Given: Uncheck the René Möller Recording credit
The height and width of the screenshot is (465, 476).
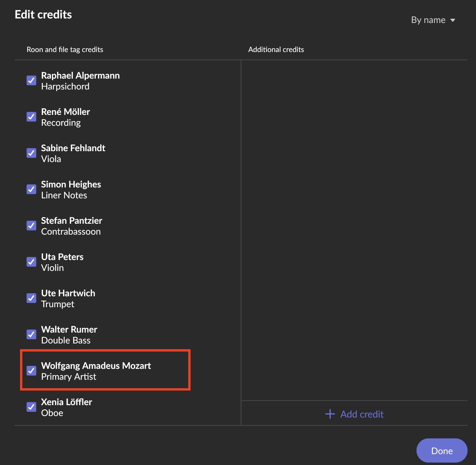Looking at the screenshot, I should (31, 117).
